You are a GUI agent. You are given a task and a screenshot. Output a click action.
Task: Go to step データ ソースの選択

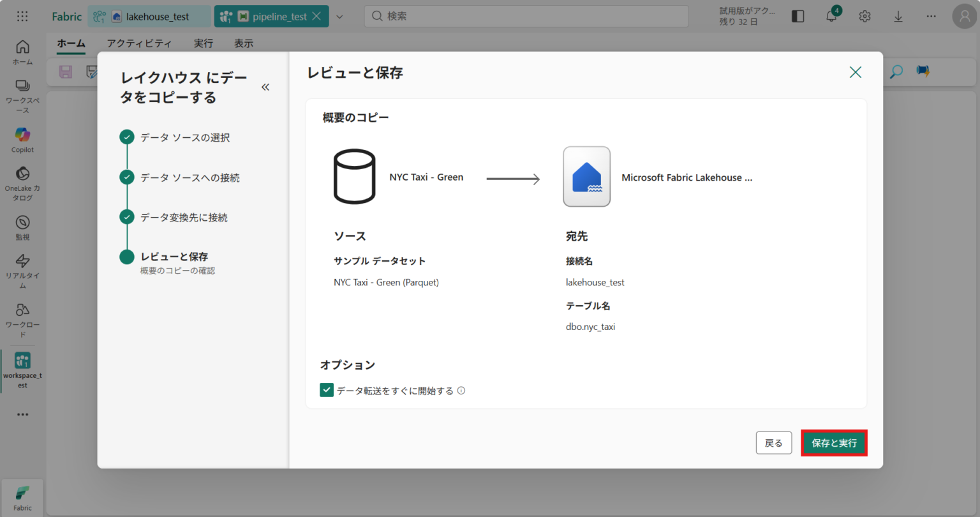pos(185,137)
